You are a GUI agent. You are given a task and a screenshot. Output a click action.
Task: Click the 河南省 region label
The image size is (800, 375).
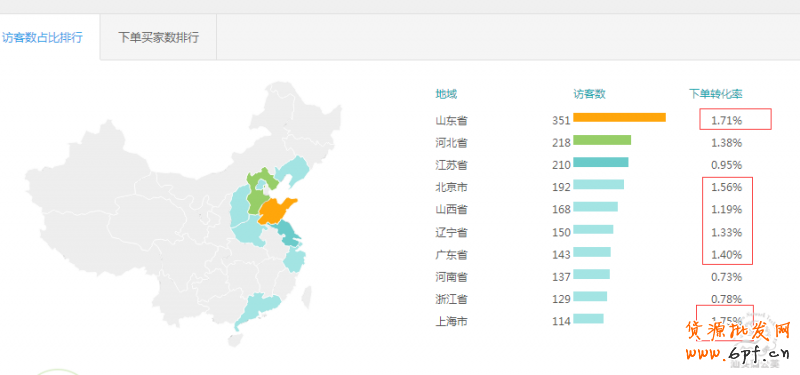click(451, 277)
